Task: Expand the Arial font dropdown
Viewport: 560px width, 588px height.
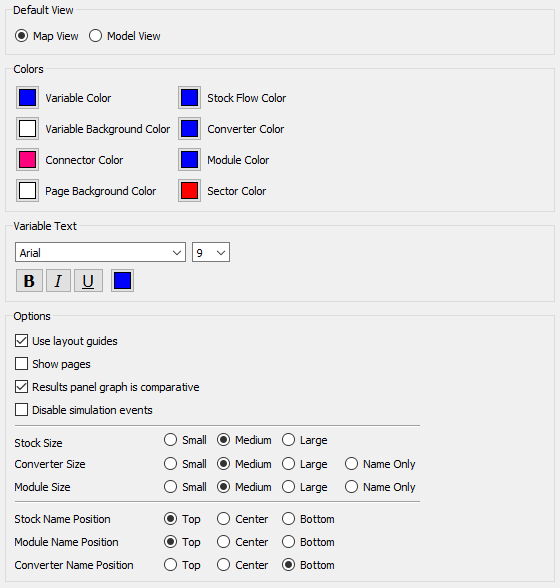Action: point(101,252)
